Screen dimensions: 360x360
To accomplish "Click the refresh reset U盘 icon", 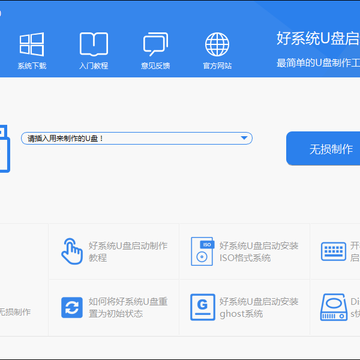I will click(72, 307).
